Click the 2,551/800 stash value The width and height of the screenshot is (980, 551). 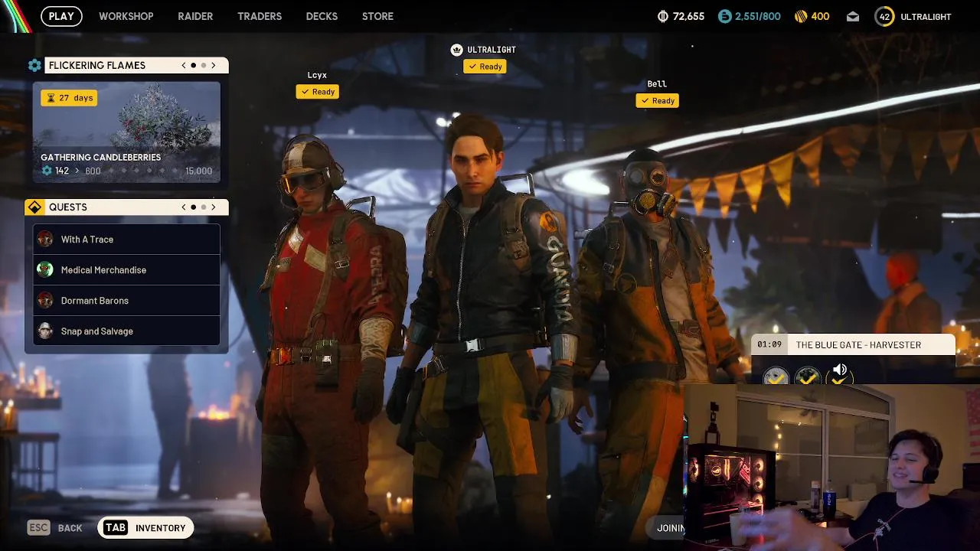pyautogui.click(x=758, y=16)
